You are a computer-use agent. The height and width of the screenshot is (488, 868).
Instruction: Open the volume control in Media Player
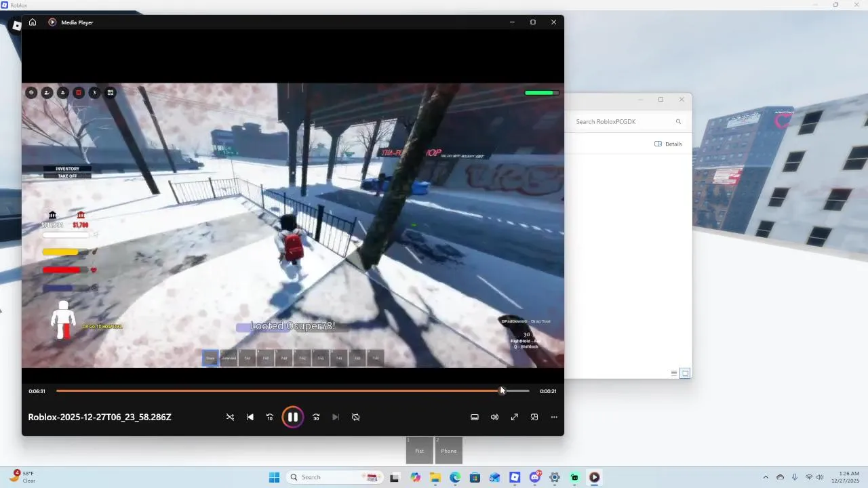494,417
